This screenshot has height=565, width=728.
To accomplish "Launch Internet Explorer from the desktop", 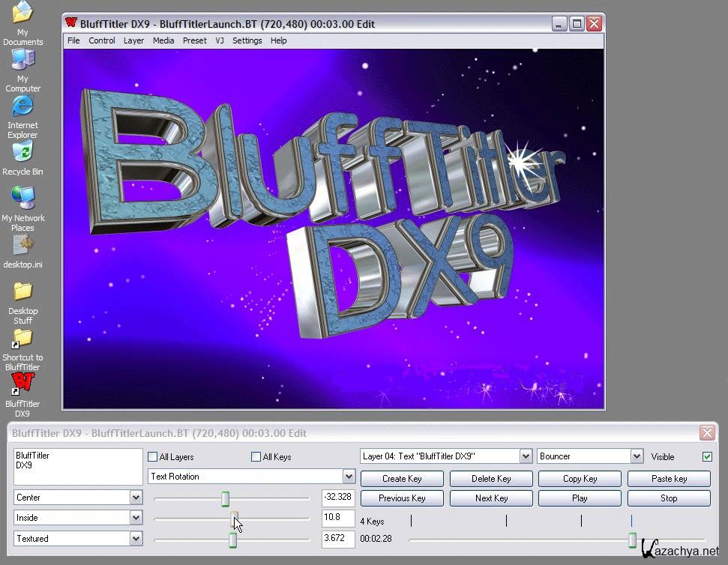I will [22, 106].
